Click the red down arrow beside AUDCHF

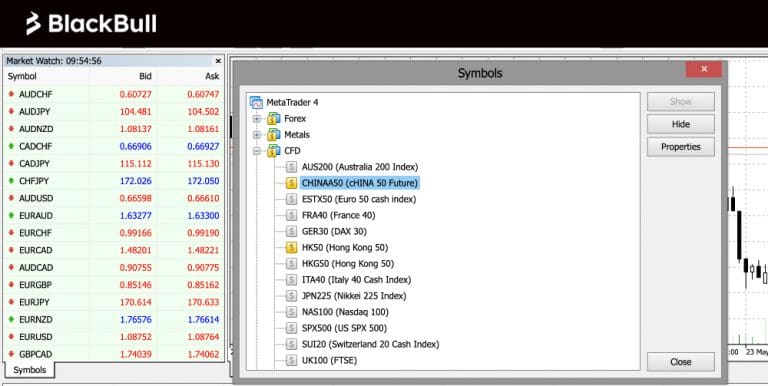coord(11,94)
